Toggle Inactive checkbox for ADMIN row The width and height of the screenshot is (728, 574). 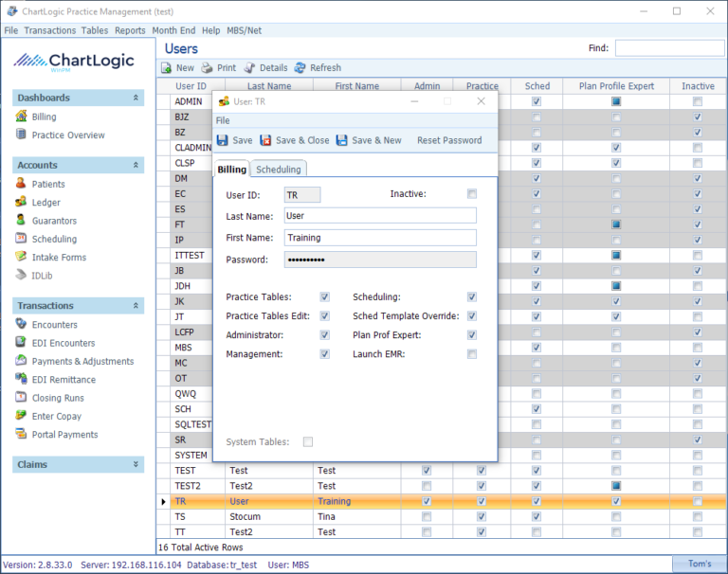[x=698, y=101]
